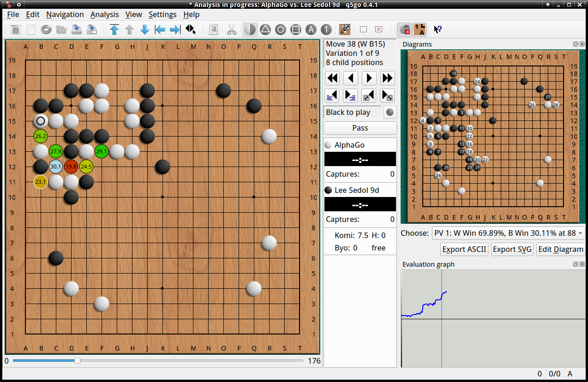Click the find-move diamond cursor icon
The image size is (588, 382).
pos(191,30)
